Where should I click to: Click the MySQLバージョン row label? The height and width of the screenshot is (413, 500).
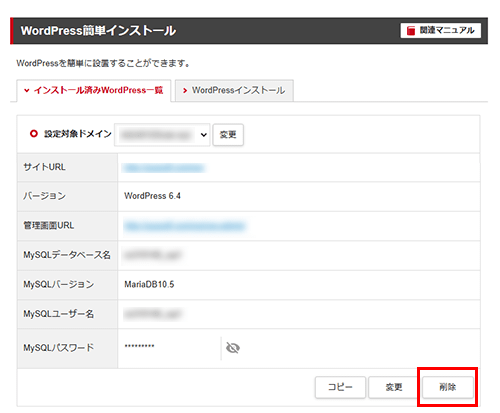tap(59, 284)
